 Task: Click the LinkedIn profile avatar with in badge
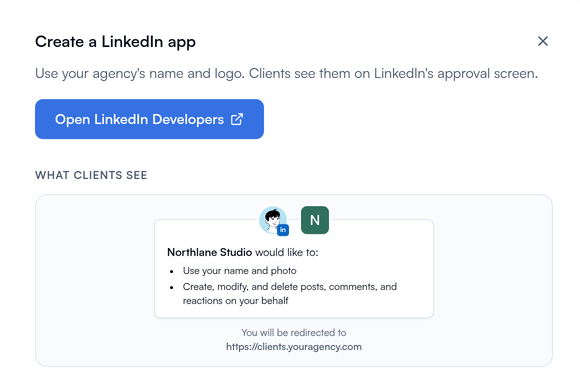(273, 220)
